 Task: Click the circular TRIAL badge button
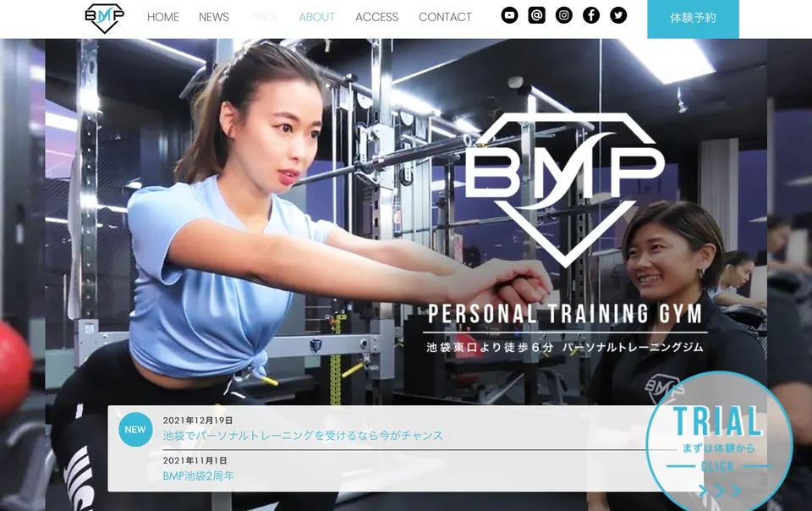[x=719, y=444]
